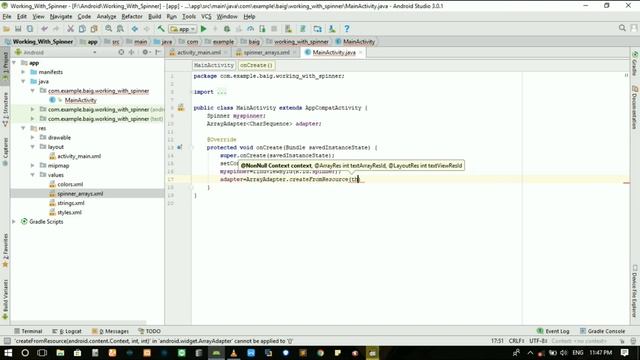
Task: Select styles.xml in the project tree
Action: (x=69, y=212)
